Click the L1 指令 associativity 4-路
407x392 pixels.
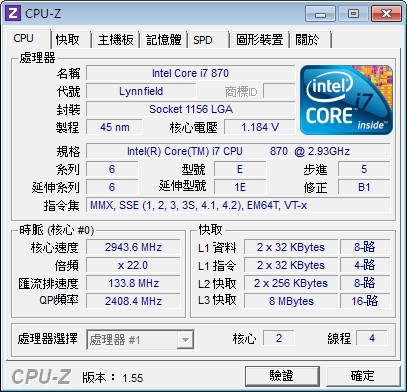pyautogui.click(x=365, y=265)
